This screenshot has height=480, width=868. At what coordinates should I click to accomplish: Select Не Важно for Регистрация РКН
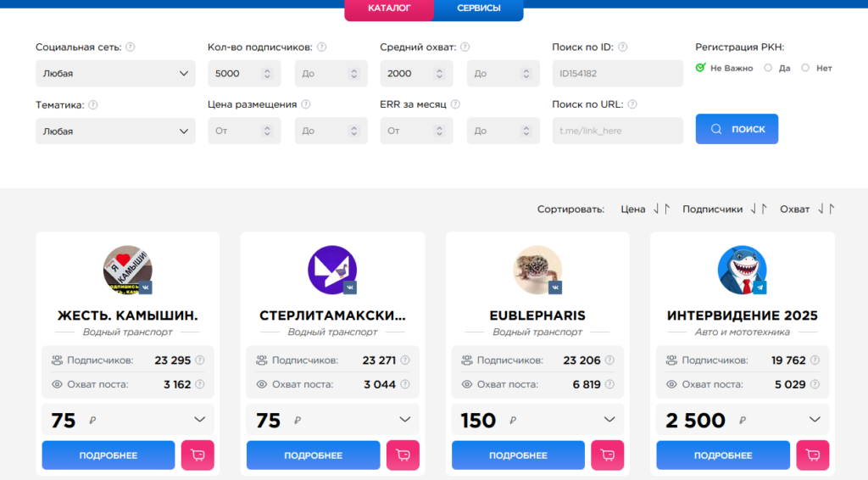point(701,68)
